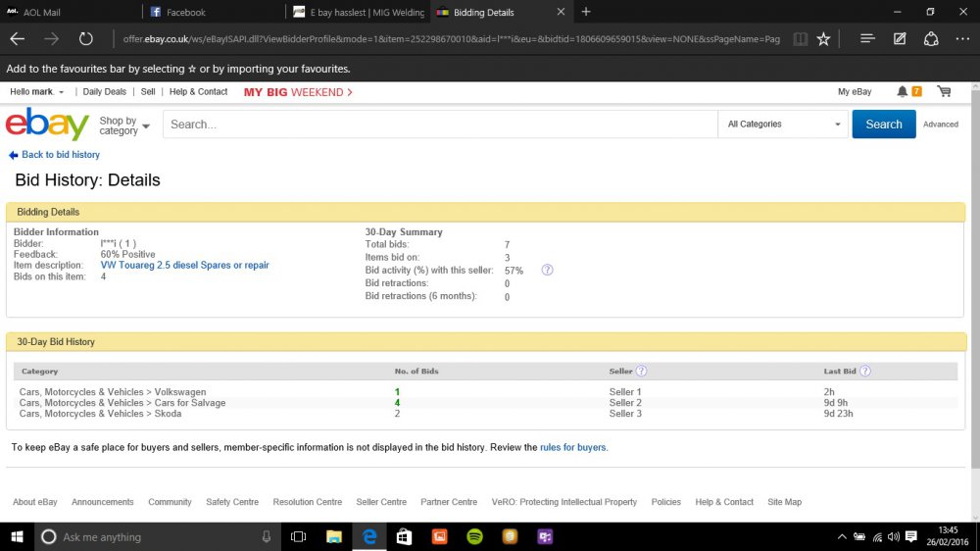Click the page vertical scrollbar

[976, 278]
